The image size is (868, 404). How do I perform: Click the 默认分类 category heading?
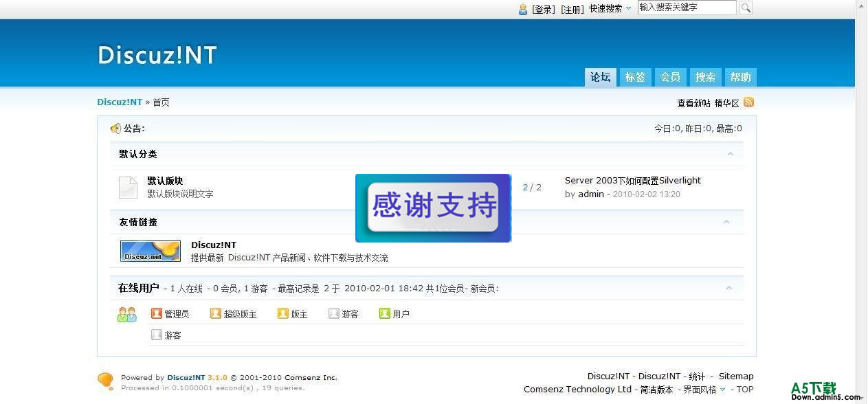[x=138, y=154]
